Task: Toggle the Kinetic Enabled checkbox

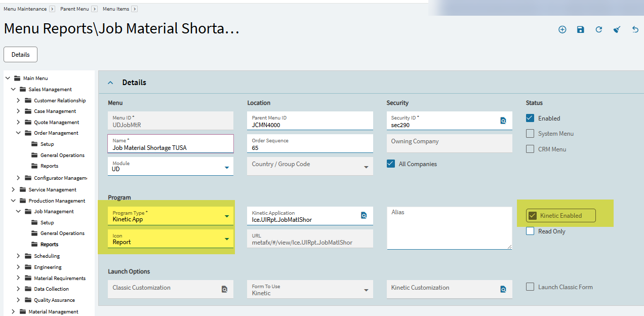Action: tap(532, 216)
